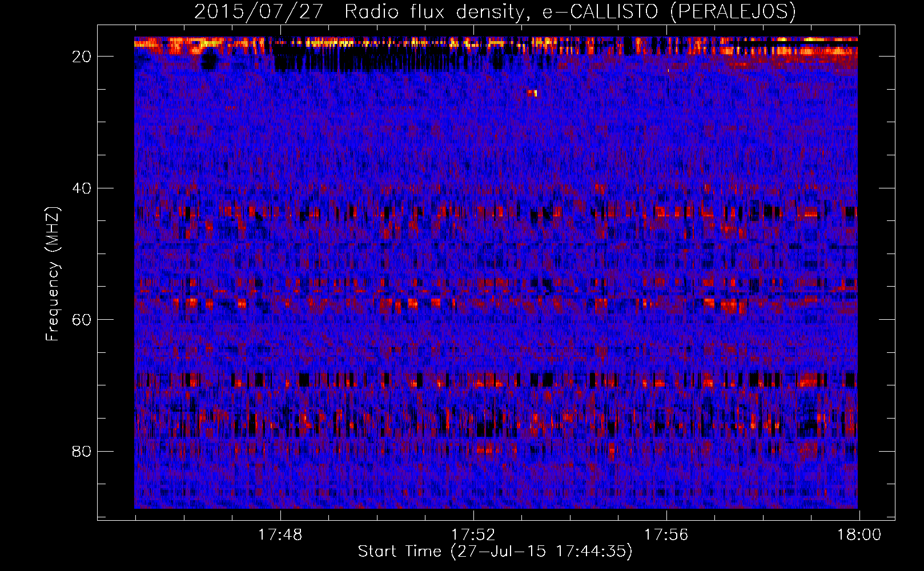924x571 pixels.
Task: Select the 60 frequency tick label
Action: 82,319
